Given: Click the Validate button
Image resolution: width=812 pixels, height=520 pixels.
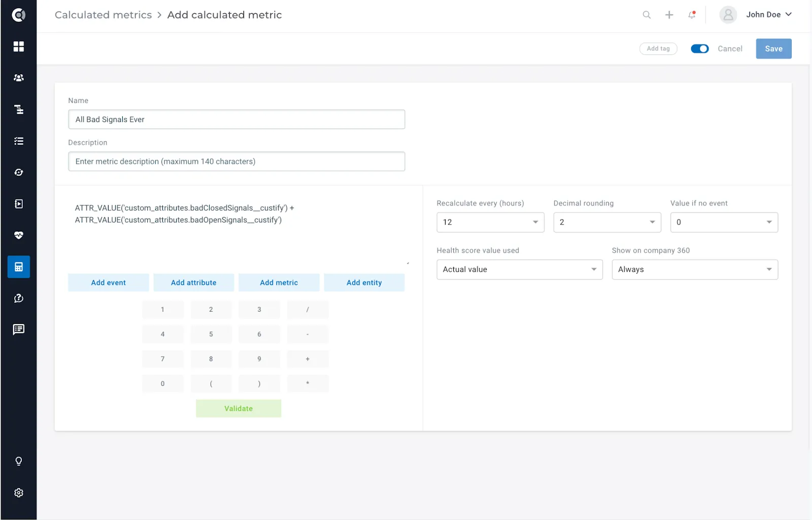Looking at the screenshot, I should coord(239,409).
